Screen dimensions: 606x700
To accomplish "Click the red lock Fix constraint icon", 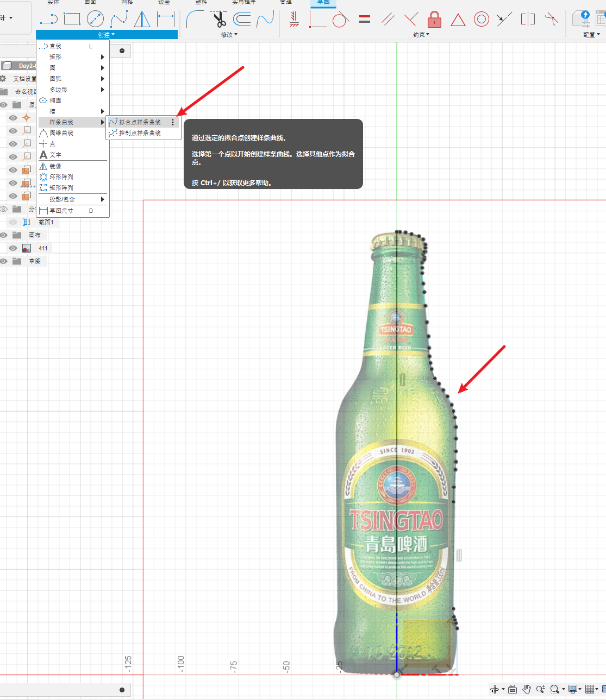I will tap(434, 20).
